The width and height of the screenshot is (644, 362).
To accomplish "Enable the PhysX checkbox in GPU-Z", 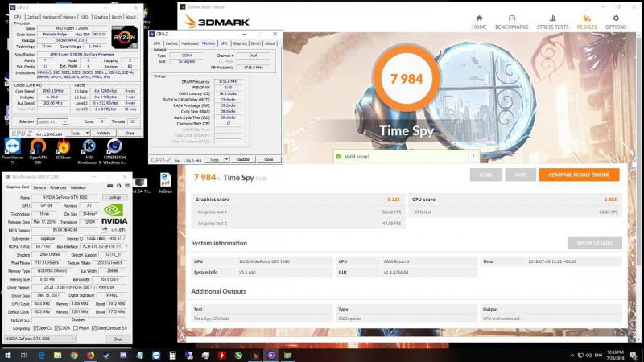I will (x=76, y=328).
